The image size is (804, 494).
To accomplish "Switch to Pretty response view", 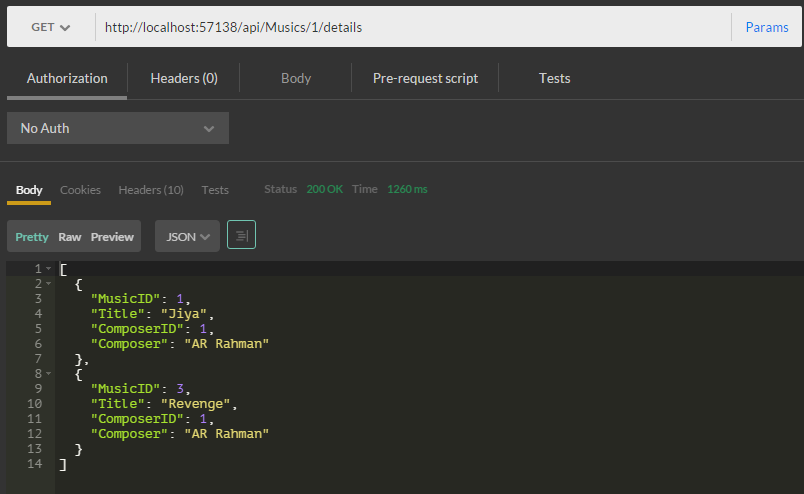I will [32, 237].
